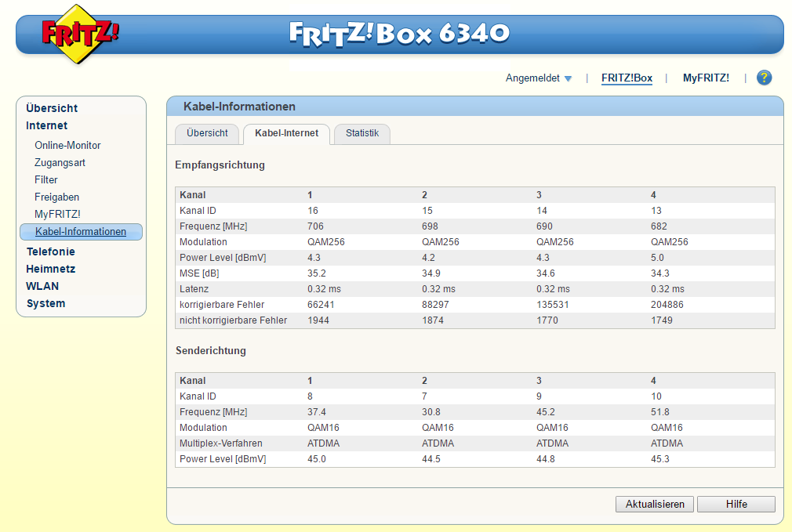792x532 pixels.
Task: Open the Zugangsart menu entry
Action: (60, 162)
